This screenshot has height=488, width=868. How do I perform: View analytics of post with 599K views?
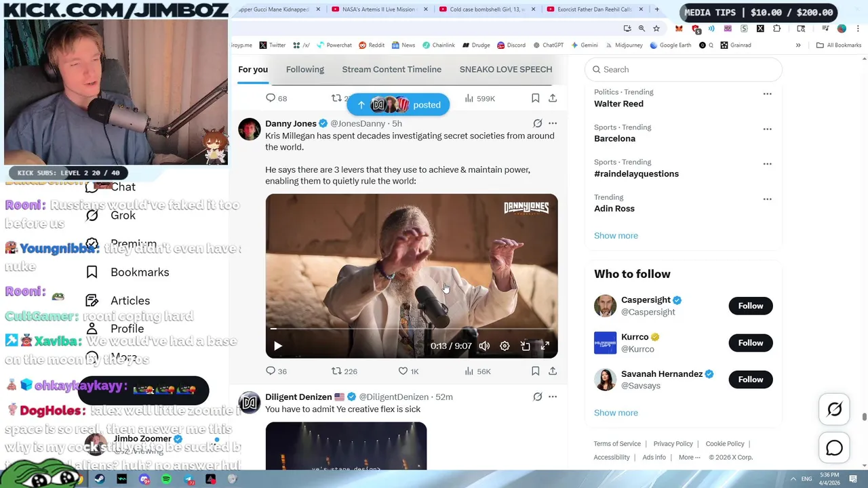click(x=479, y=98)
